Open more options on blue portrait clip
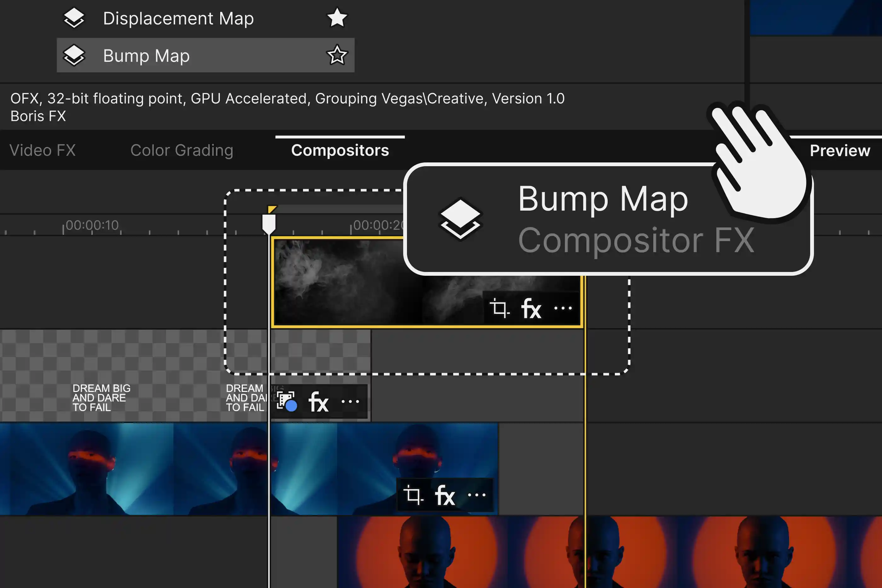 [x=477, y=495]
